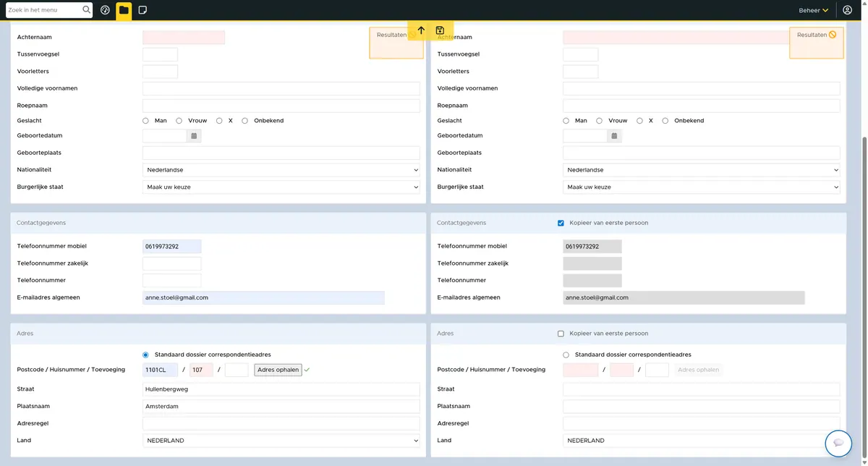Select second person's Standaard dossier correspondentieadres radio
868x466 pixels.
566,355
